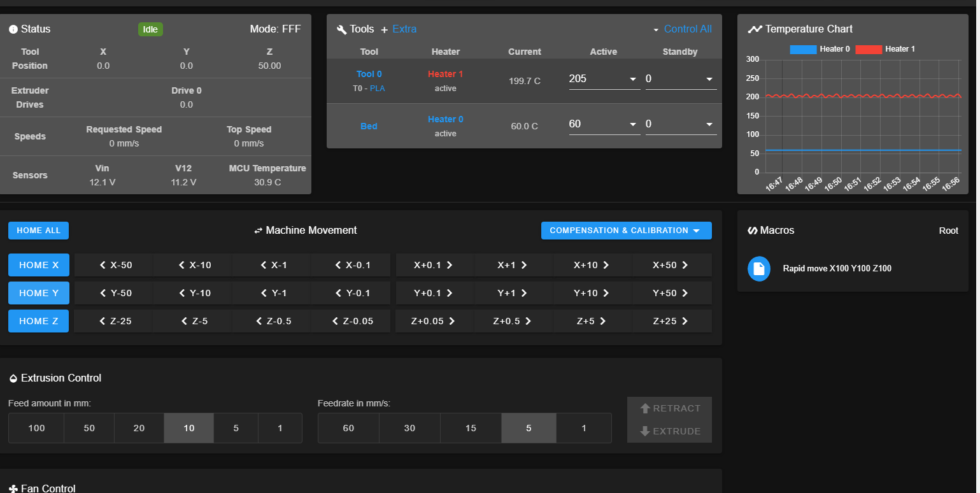Open Tool 0 active temperature dropdown
Image resolution: width=980 pixels, height=493 pixels.
pyautogui.click(x=604, y=79)
